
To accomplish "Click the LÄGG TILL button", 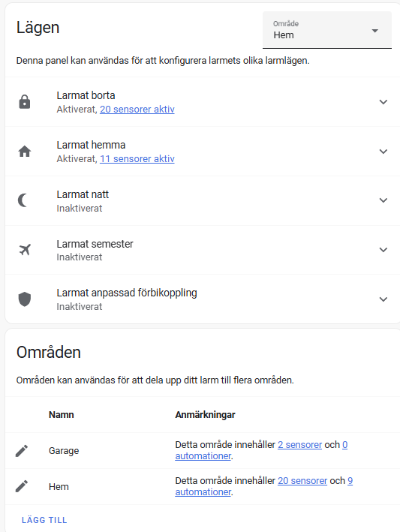I will click(44, 520).
